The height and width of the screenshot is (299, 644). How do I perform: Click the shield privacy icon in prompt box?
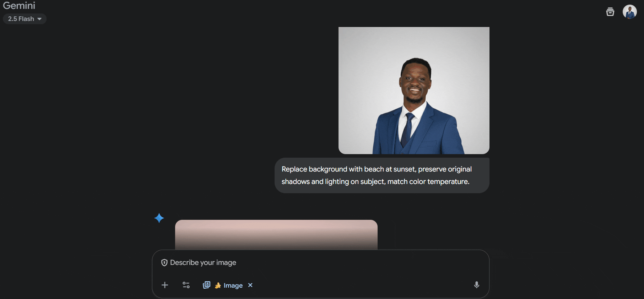[164, 263]
